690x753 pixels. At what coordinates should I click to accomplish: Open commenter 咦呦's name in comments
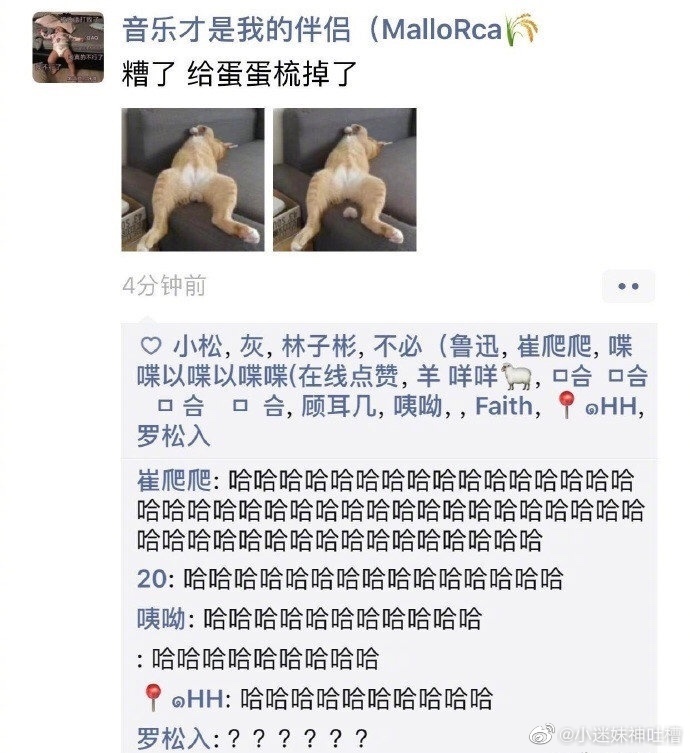pyautogui.click(x=161, y=619)
